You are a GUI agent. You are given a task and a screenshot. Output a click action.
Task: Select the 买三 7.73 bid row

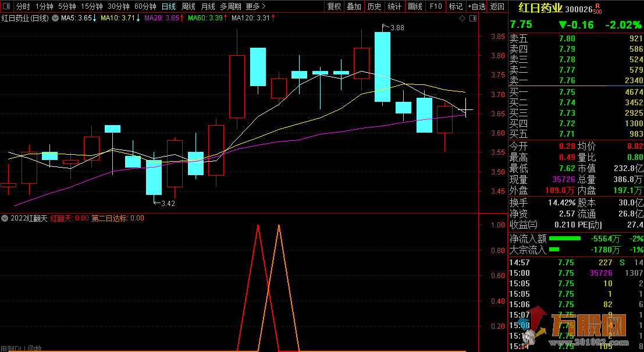point(576,113)
